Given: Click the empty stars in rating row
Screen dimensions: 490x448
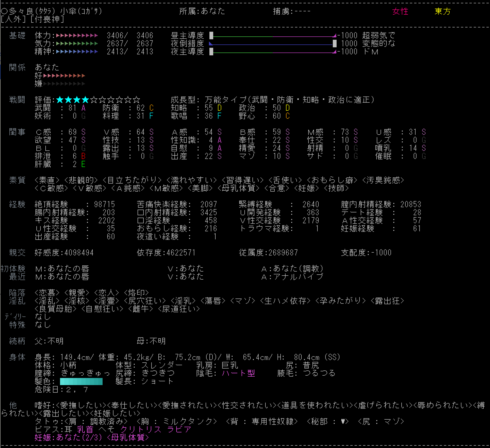Looking at the screenshot, I should pos(115,100).
